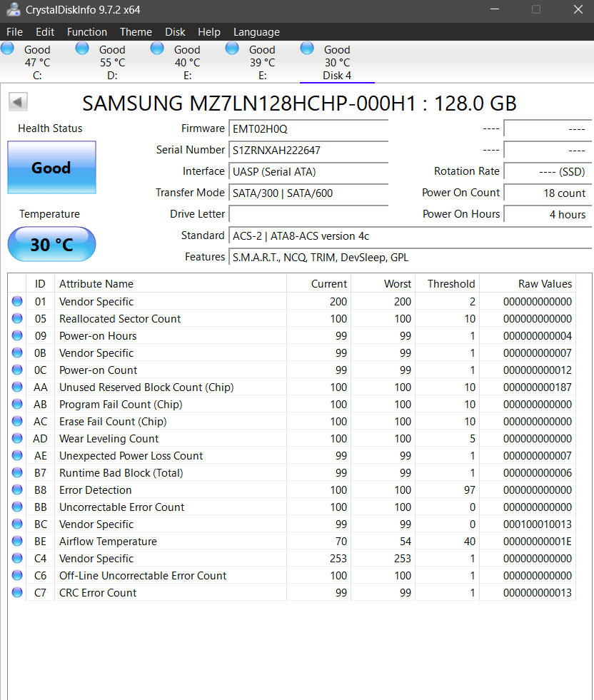The height and width of the screenshot is (700, 594).
Task: Click status orb for Airflow Temperature row
Action: click(17, 541)
